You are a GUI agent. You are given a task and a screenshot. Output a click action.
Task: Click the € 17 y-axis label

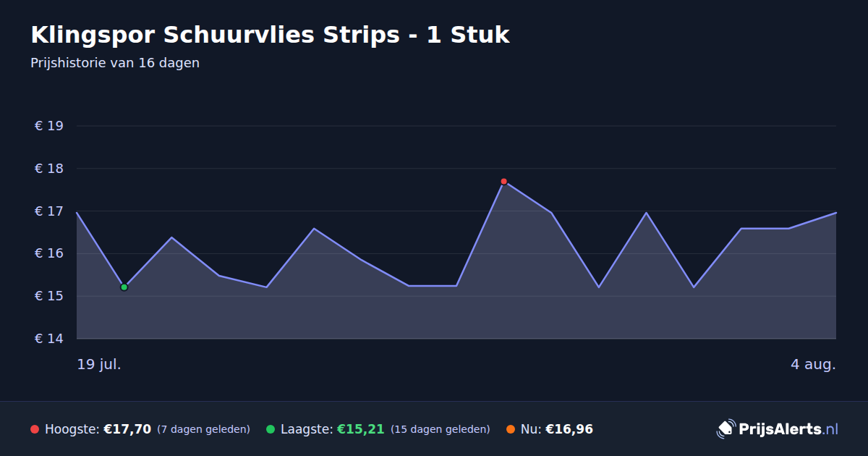pos(49,211)
